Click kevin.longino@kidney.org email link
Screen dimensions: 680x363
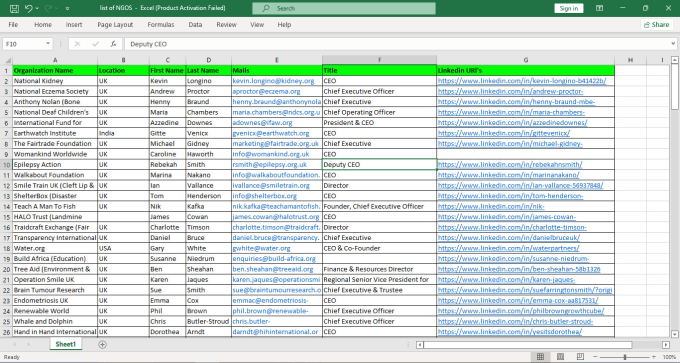(273, 81)
